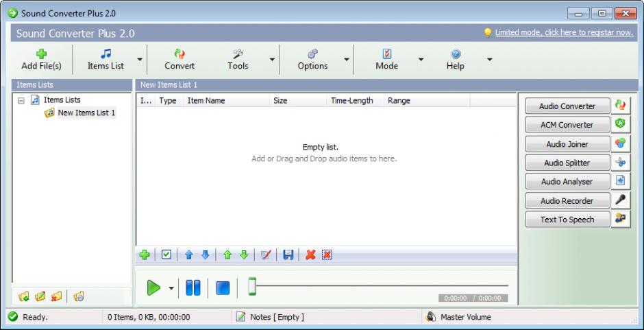Open the Items List toolbar button
Screen dimensions: 644x330
point(106,60)
